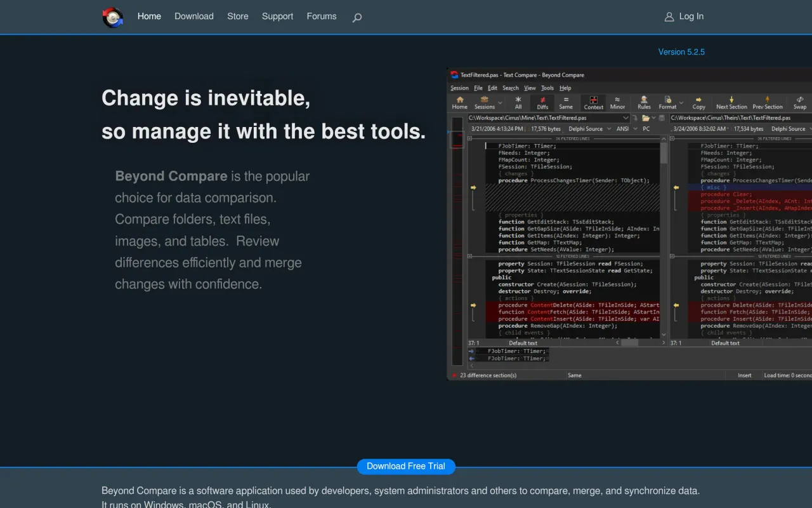Click the left-pointing arrow in the line detail panel
812x508 pixels.
coord(471,359)
